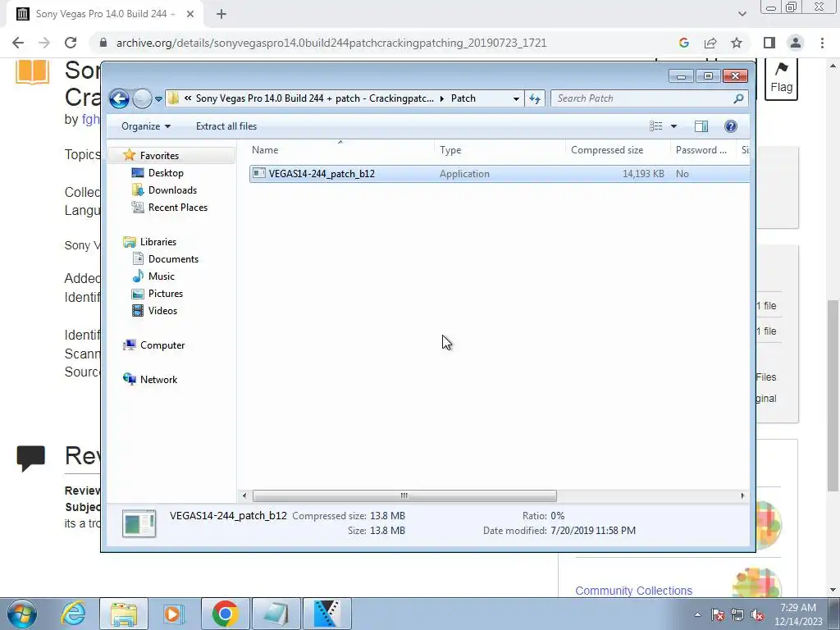The width and height of the screenshot is (840, 630).
Task: Select Libraries in navigation pane
Action: pos(158,242)
